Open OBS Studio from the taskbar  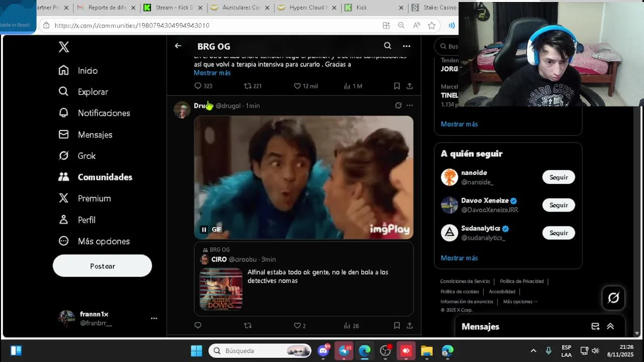point(385,350)
